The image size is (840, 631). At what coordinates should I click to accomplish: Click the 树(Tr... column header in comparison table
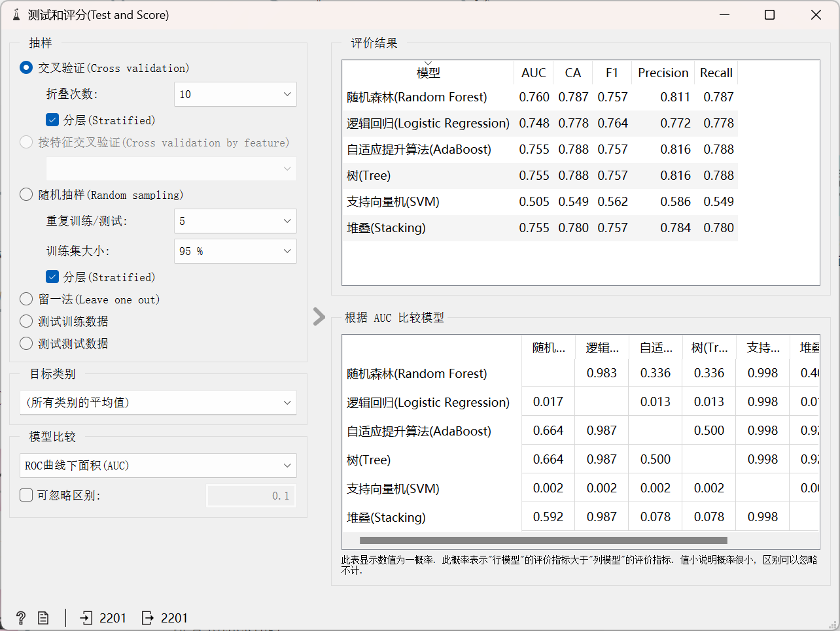pos(709,348)
